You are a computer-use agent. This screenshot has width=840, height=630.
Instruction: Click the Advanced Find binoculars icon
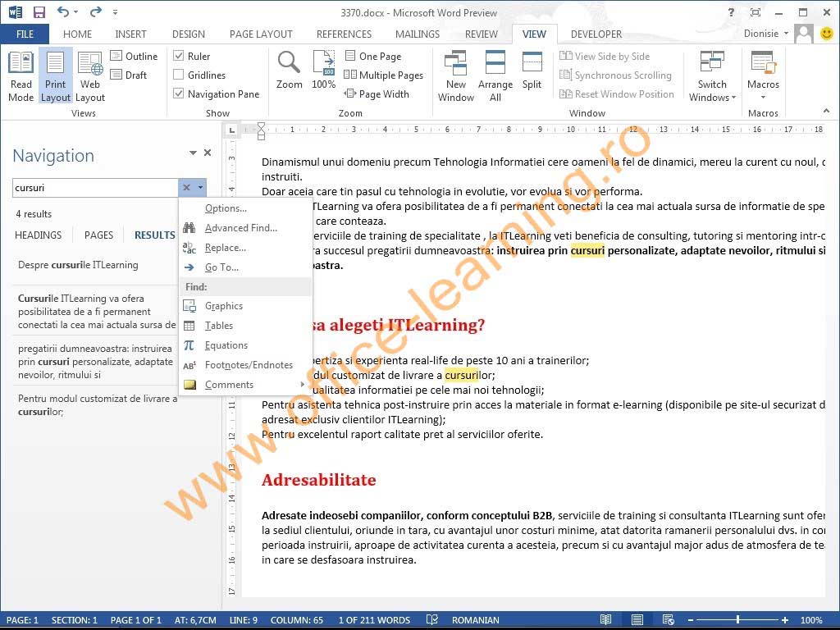(x=189, y=228)
